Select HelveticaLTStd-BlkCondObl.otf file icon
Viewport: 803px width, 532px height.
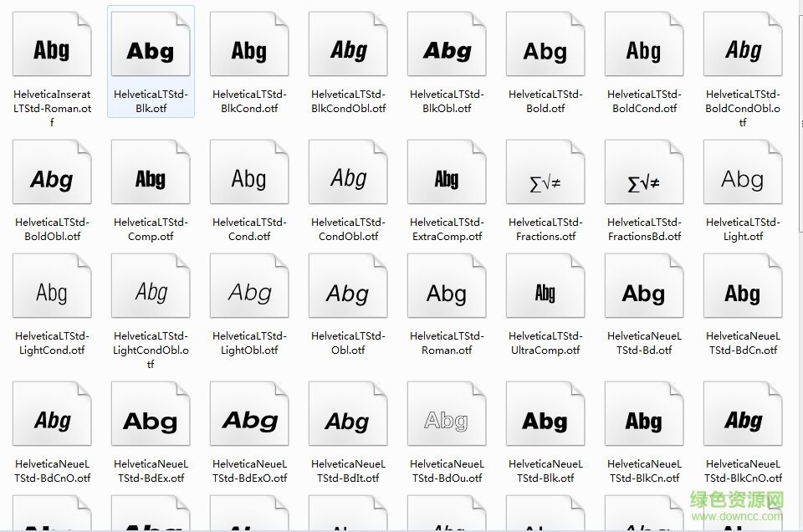(348, 44)
